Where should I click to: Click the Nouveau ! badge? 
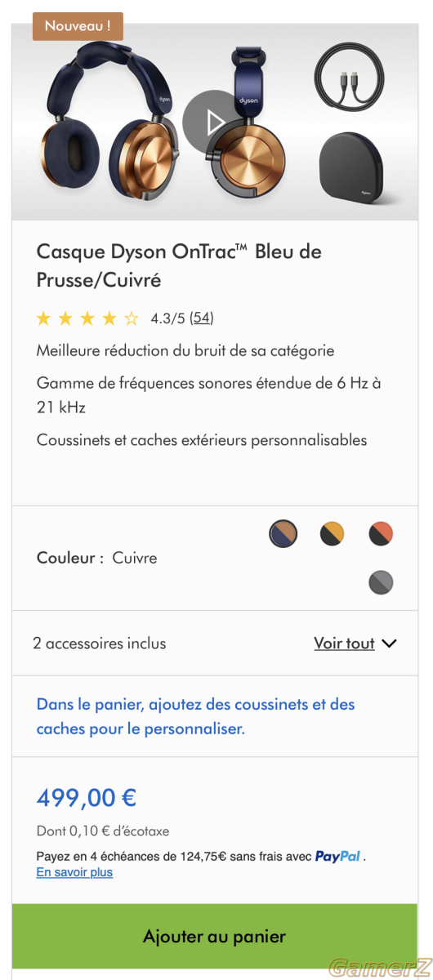click(78, 26)
